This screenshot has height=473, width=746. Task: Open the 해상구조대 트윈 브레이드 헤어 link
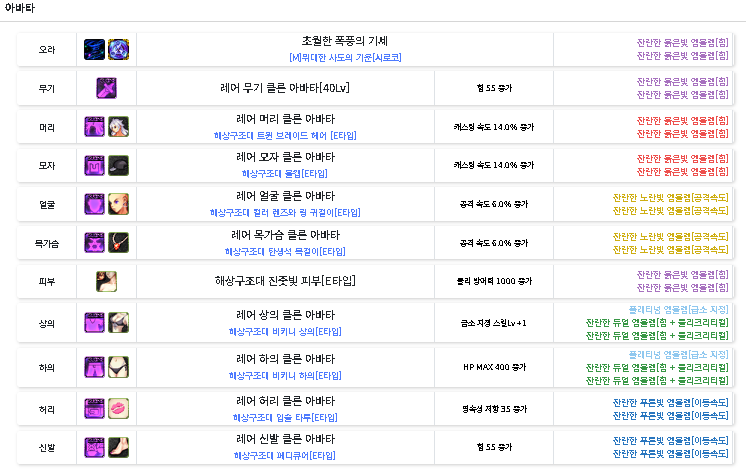(x=285, y=135)
